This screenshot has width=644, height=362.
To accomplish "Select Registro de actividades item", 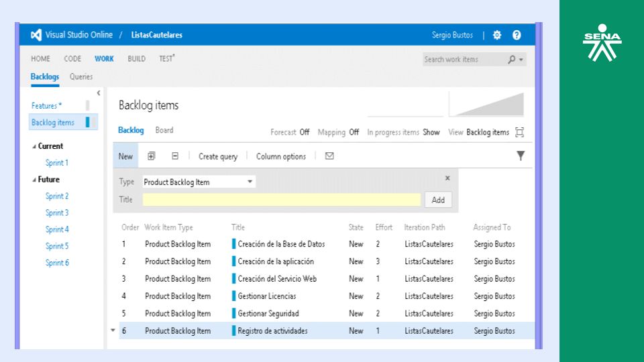I will (x=272, y=330).
